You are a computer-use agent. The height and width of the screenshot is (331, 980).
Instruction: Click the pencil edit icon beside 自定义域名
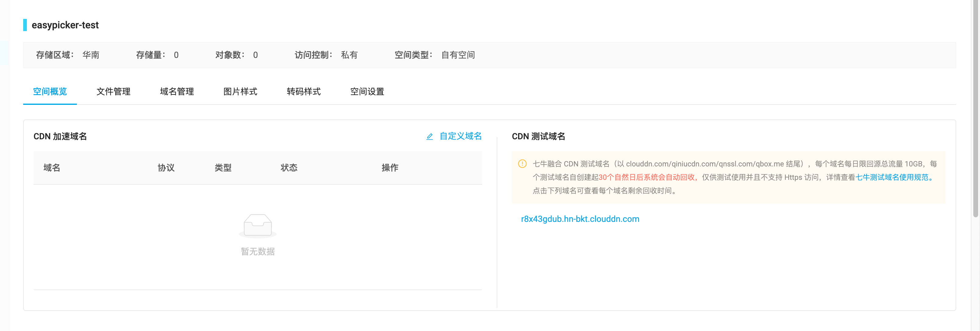click(430, 137)
